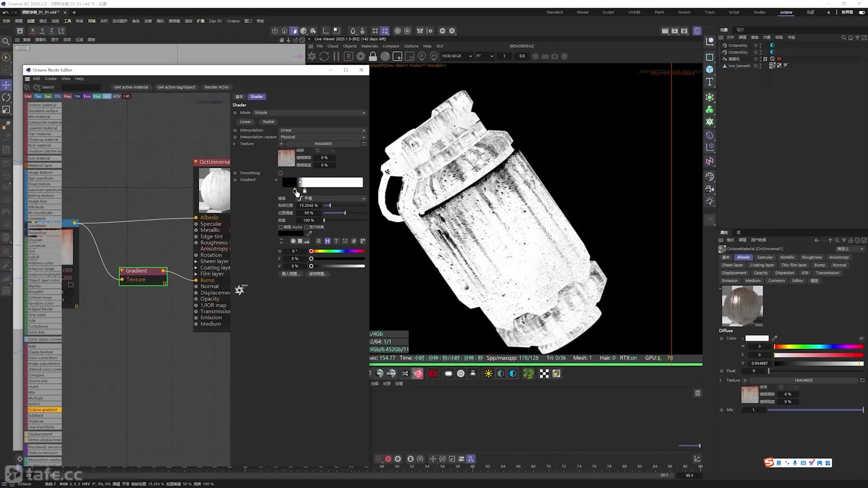The width and height of the screenshot is (868, 488).
Task: Select Radial gradient type
Action: click(x=269, y=122)
